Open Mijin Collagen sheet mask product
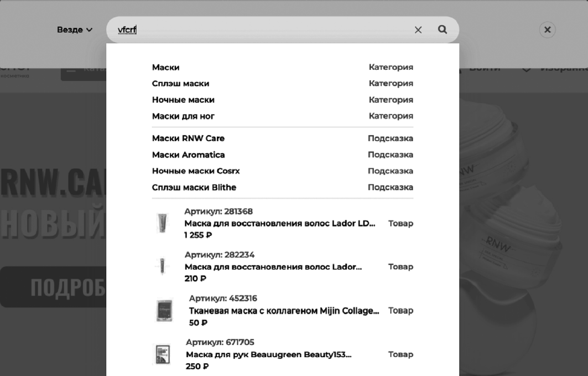588x376 pixels. point(284,311)
